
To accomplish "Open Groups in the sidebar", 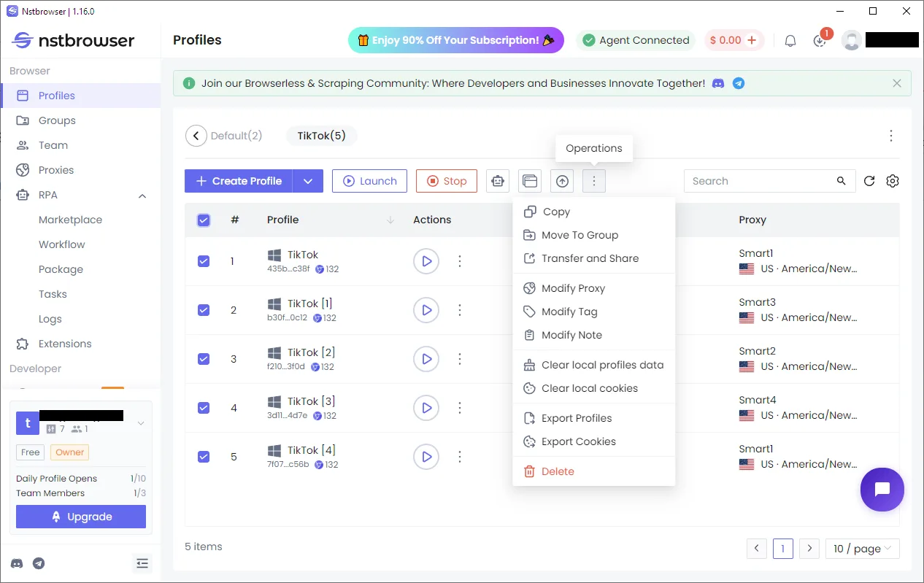I will coord(80,120).
